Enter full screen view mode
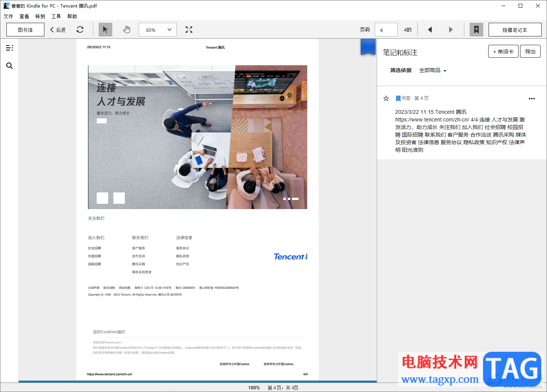The height and width of the screenshot is (392, 547). (x=189, y=30)
